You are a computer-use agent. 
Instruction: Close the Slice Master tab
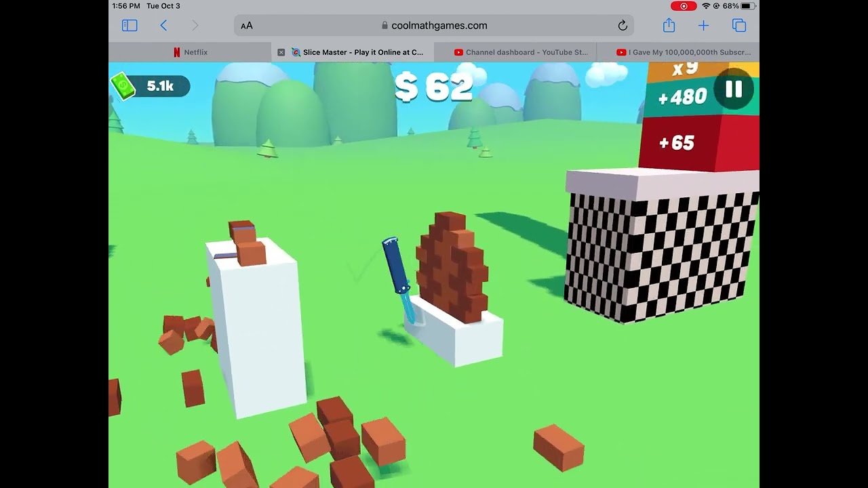tap(281, 52)
